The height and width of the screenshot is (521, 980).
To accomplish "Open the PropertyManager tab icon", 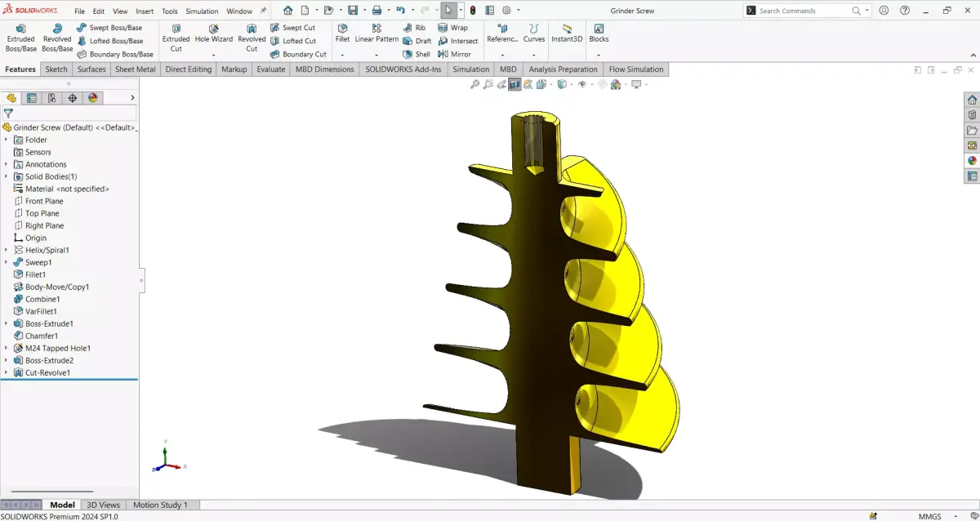I will pyautogui.click(x=32, y=98).
